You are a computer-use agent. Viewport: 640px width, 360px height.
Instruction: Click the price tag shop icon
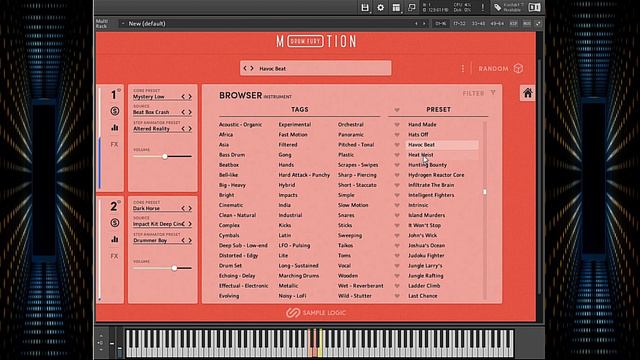pos(498,7)
